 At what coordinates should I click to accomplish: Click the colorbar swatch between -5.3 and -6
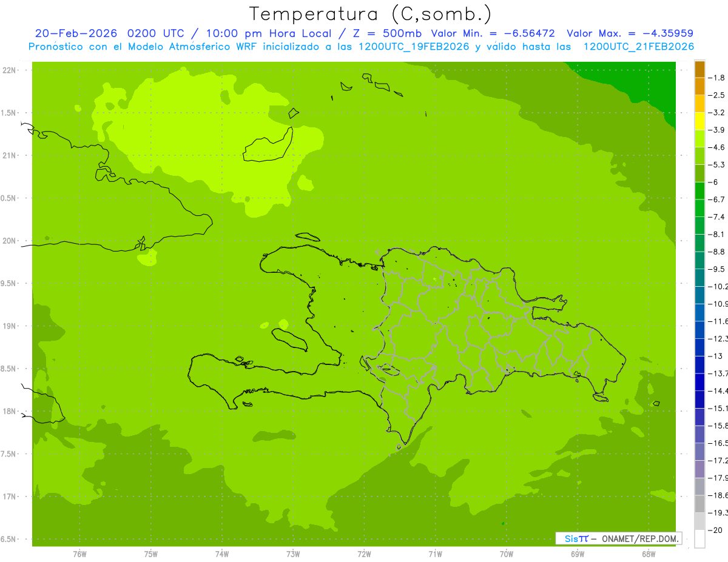(699, 173)
